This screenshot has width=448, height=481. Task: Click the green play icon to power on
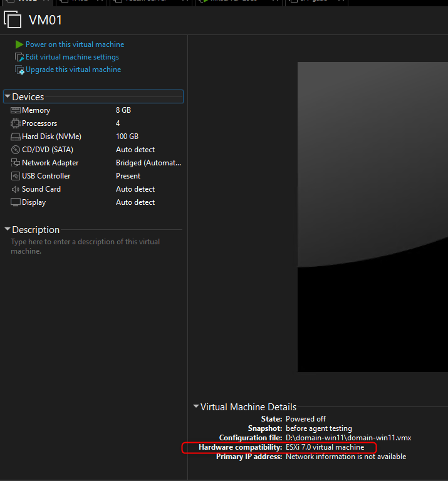click(19, 44)
